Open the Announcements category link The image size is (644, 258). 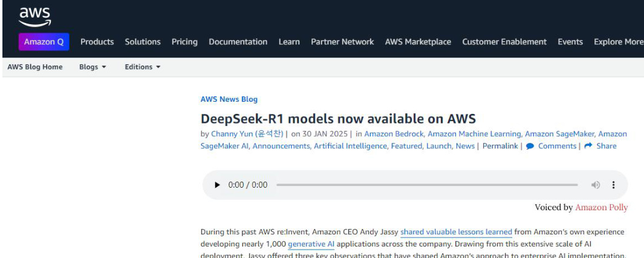click(282, 146)
